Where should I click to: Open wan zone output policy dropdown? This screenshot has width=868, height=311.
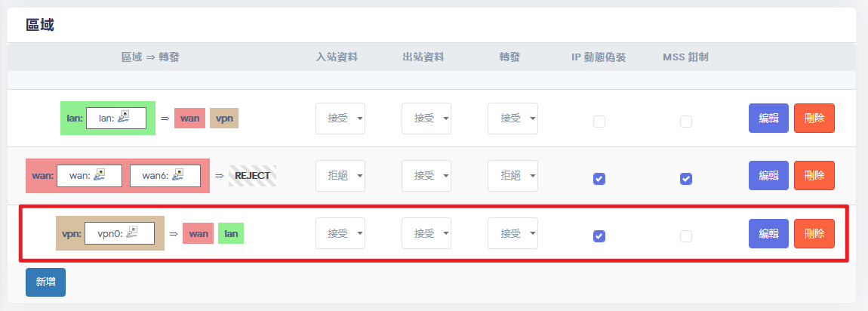[x=426, y=176]
